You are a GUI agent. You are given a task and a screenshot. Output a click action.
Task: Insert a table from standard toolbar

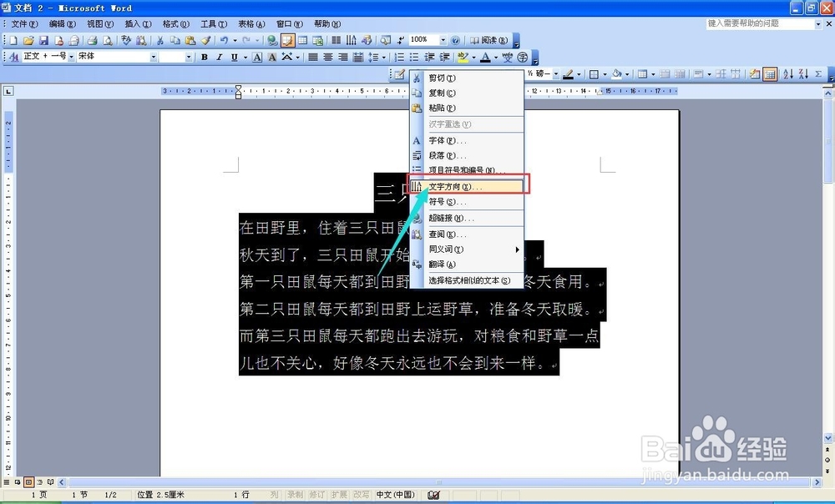coord(302,40)
